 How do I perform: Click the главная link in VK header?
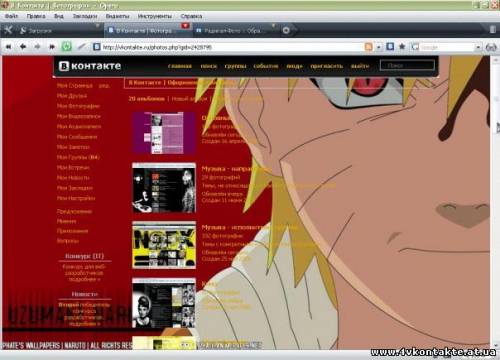(180, 66)
